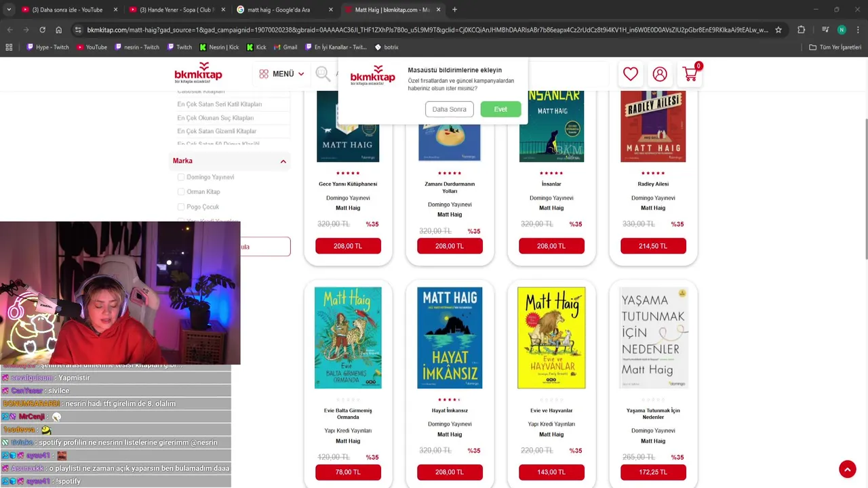Image resolution: width=868 pixels, height=488 pixels.
Task: Click the browser address bar
Action: pyautogui.click(x=427, y=30)
